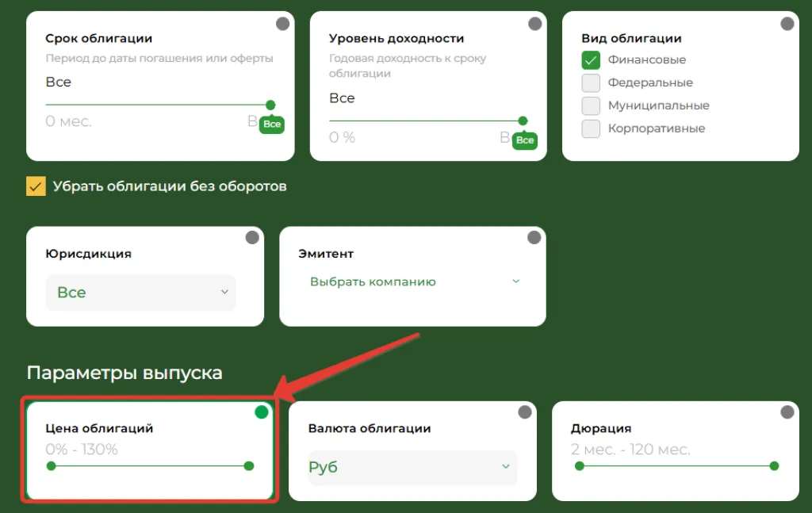Toggle the gray dot on Уровень доходности card
The width and height of the screenshot is (812, 513).
tap(535, 24)
